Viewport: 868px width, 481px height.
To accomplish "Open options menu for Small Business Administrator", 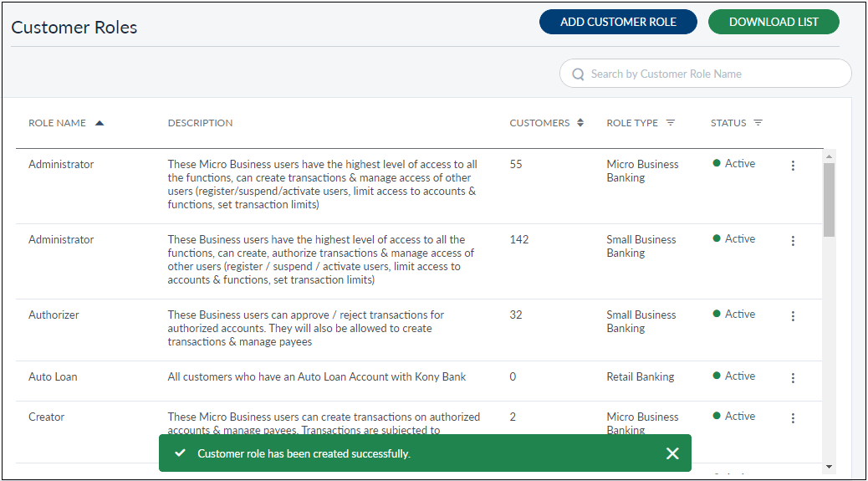I will [793, 241].
